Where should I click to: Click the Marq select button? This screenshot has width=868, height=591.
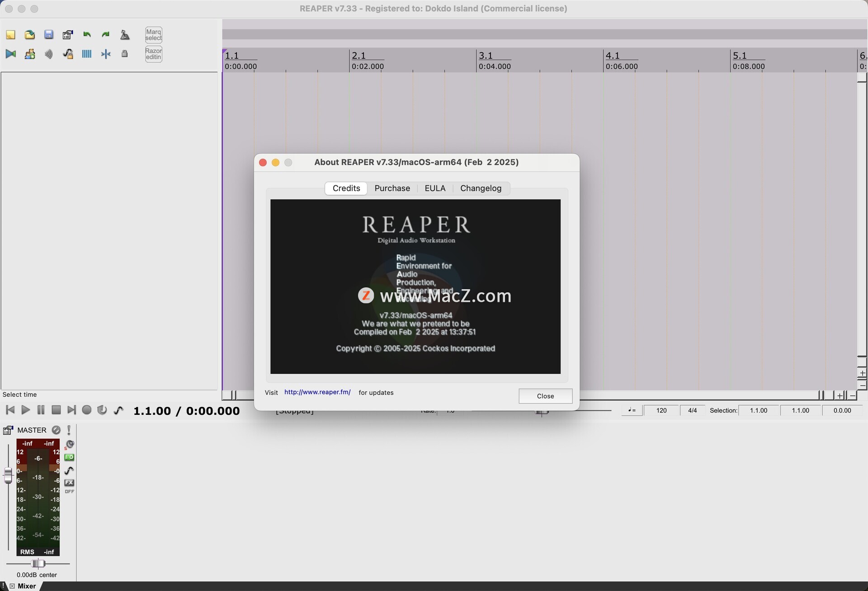154,35
